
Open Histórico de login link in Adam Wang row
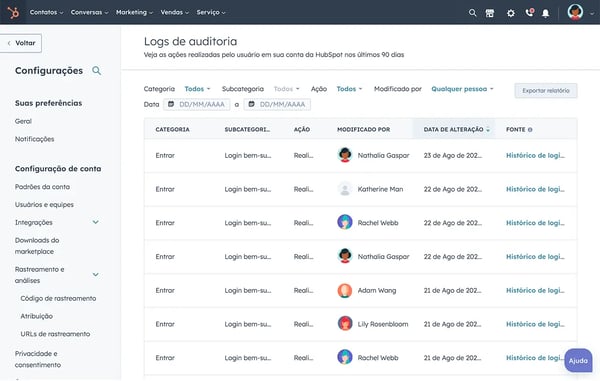point(535,290)
